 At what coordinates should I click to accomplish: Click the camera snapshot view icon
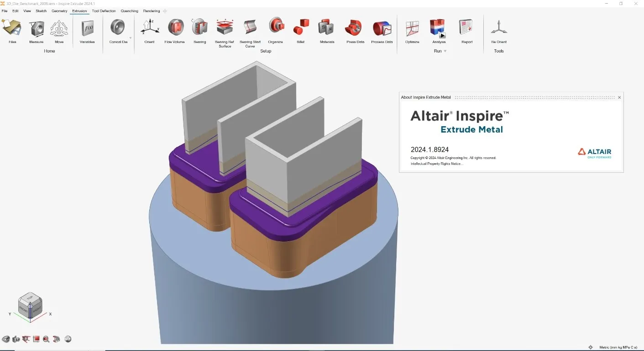[16, 339]
